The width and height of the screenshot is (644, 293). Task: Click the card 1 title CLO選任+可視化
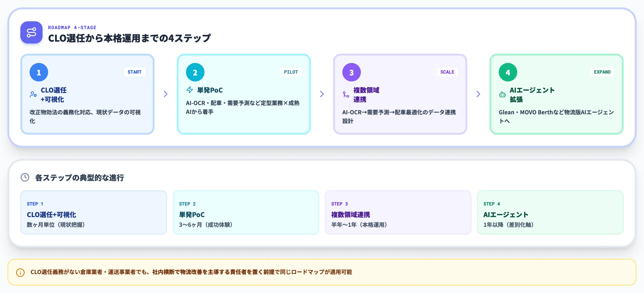(53, 95)
